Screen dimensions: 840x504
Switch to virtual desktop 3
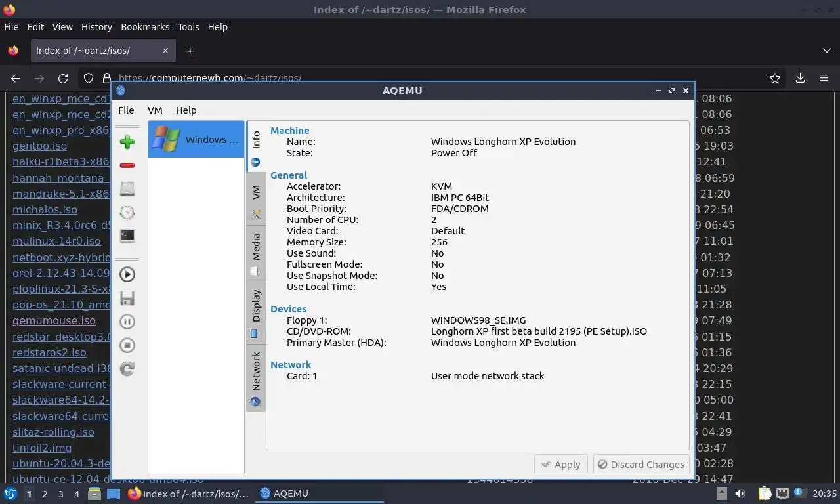pos(61,494)
